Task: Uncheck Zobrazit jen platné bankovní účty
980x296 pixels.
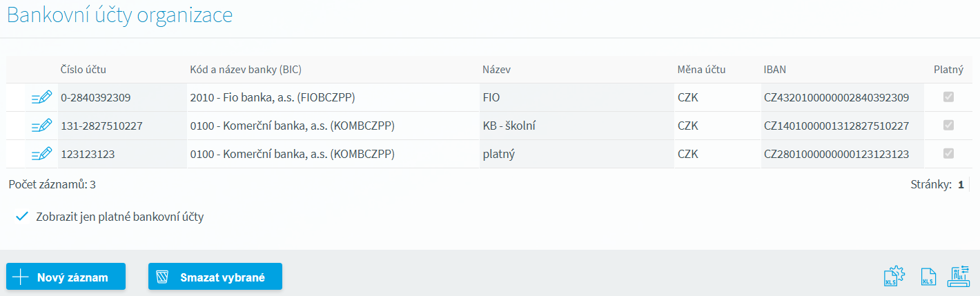Action: pos(21,217)
